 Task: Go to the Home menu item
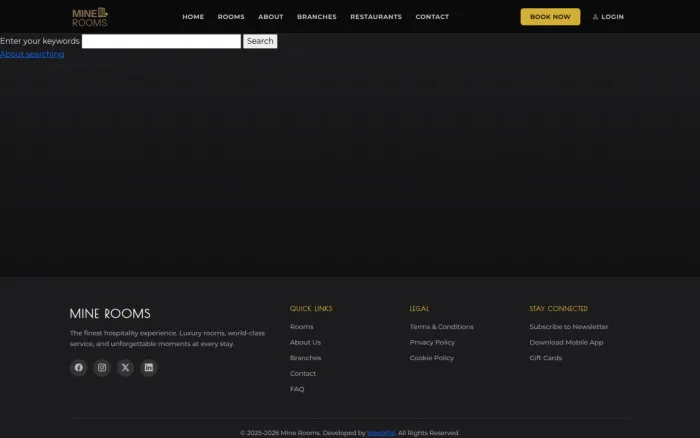(193, 17)
